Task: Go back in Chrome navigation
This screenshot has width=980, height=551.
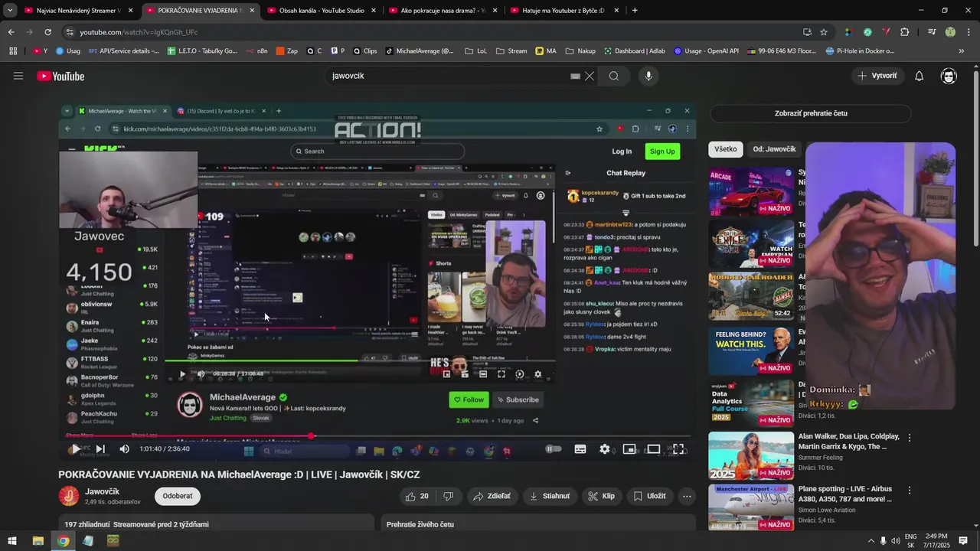Action: (11, 32)
